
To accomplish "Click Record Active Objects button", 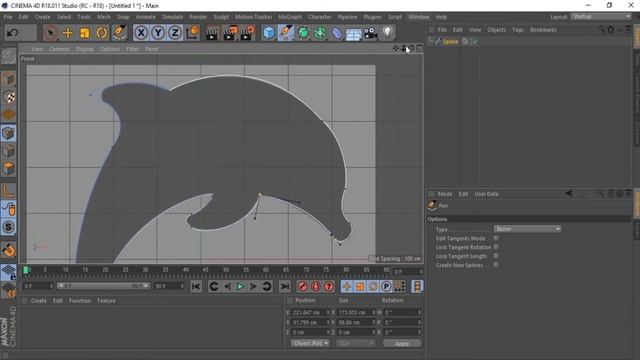I will (302, 287).
